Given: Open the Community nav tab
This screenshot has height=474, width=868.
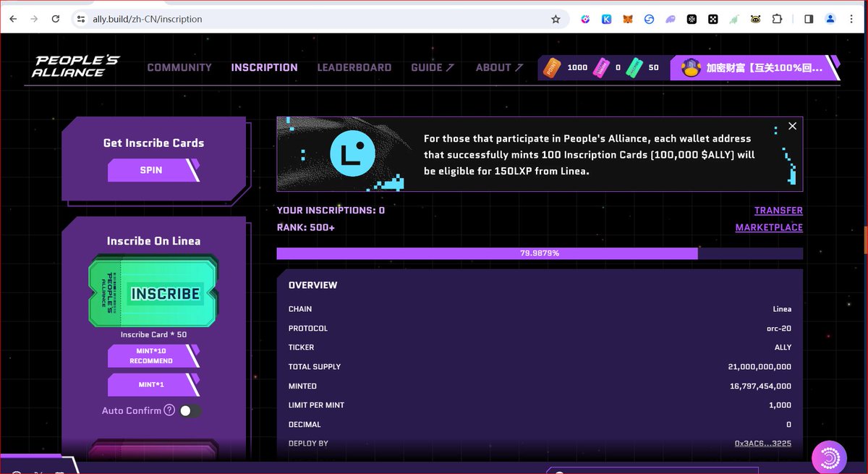Looking at the screenshot, I should 179,67.
